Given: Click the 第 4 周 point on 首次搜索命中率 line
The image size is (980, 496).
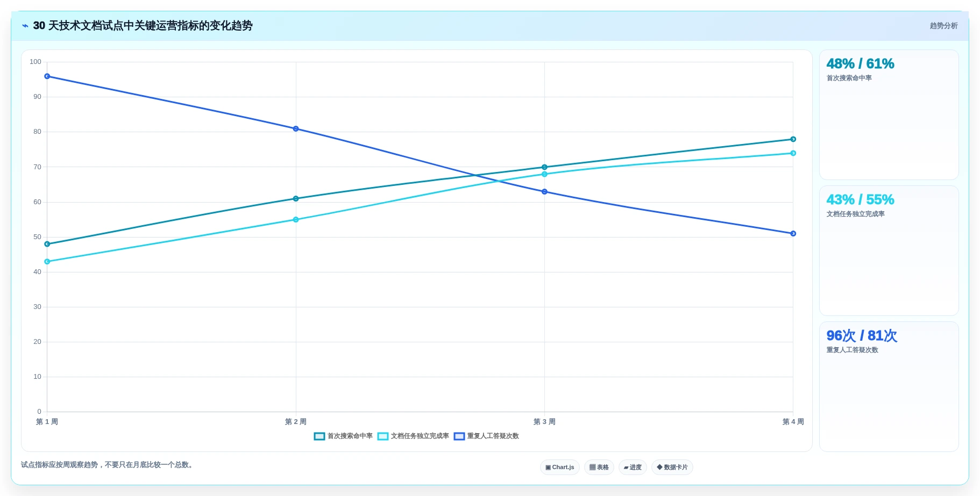Looking at the screenshot, I should (793, 139).
